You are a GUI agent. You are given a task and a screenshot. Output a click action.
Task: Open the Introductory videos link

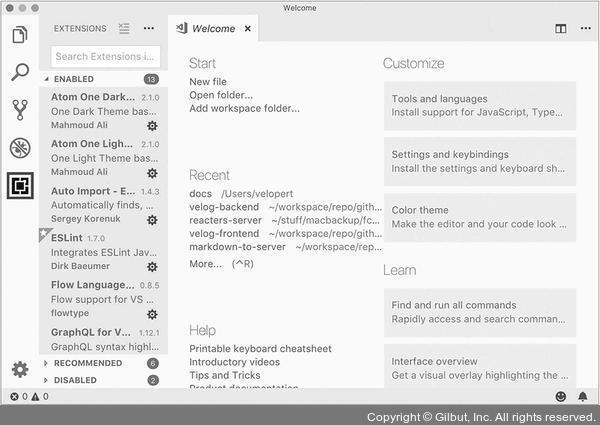tap(234, 362)
